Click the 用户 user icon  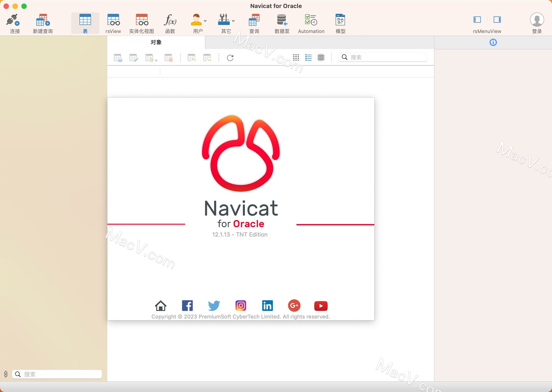click(196, 20)
